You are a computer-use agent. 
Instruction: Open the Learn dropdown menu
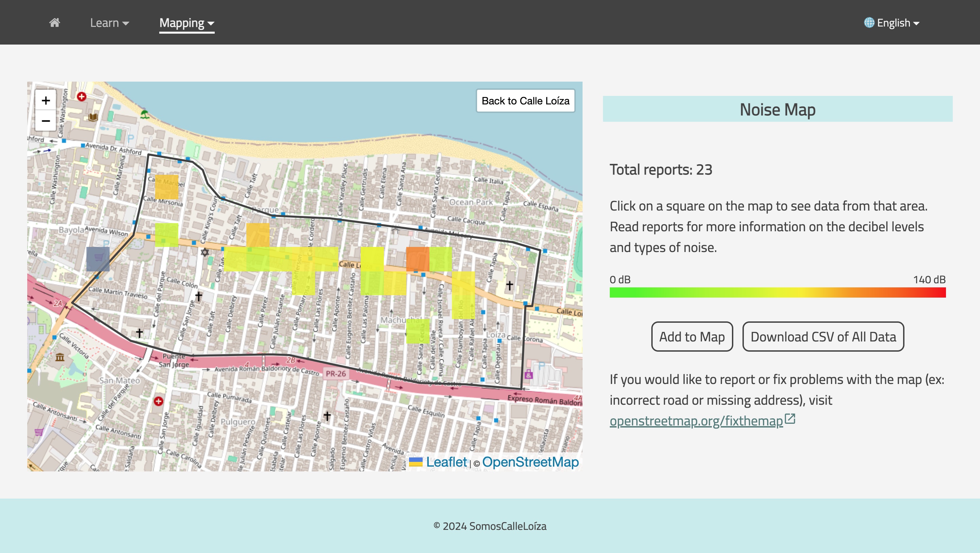[110, 23]
